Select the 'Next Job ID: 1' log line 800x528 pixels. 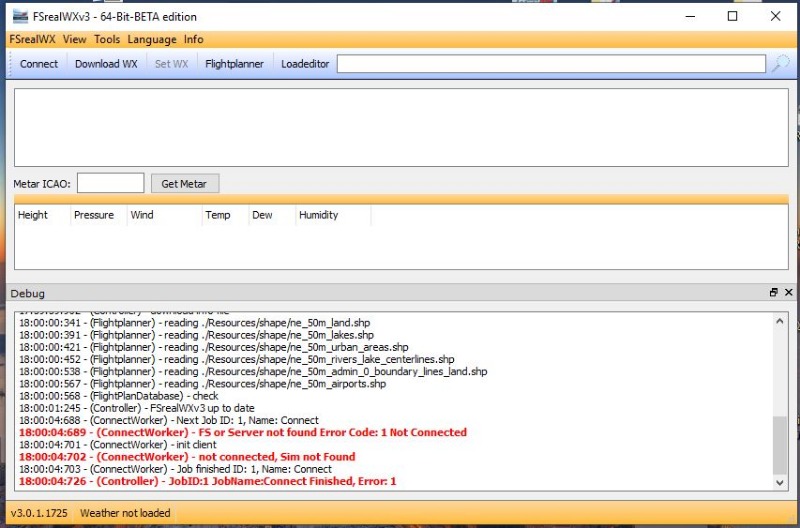pyautogui.click(x=169, y=420)
